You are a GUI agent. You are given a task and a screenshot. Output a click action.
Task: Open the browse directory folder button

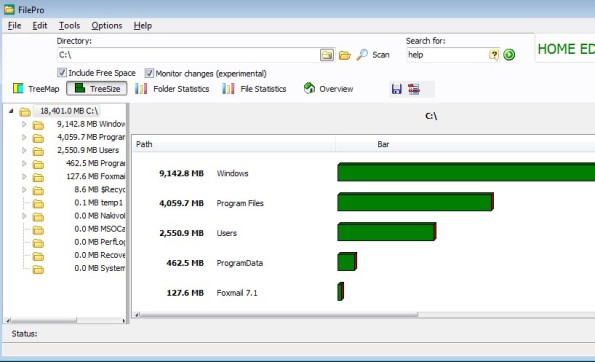327,55
